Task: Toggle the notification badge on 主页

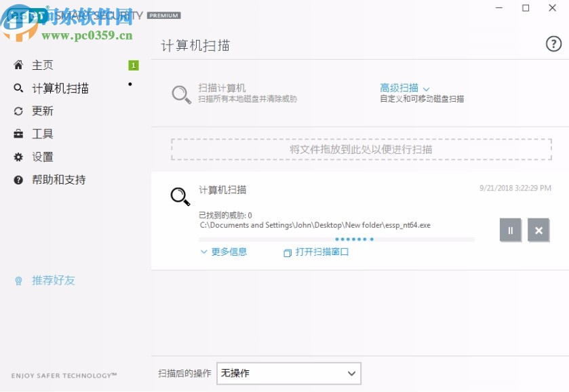Action: pyautogui.click(x=134, y=65)
